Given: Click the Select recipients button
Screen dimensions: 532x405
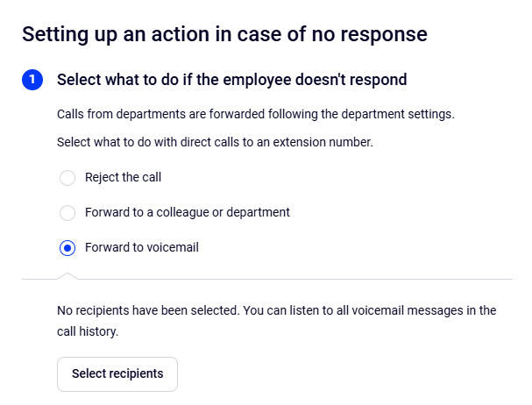Looking at the screenshot, I should (117, 373).
